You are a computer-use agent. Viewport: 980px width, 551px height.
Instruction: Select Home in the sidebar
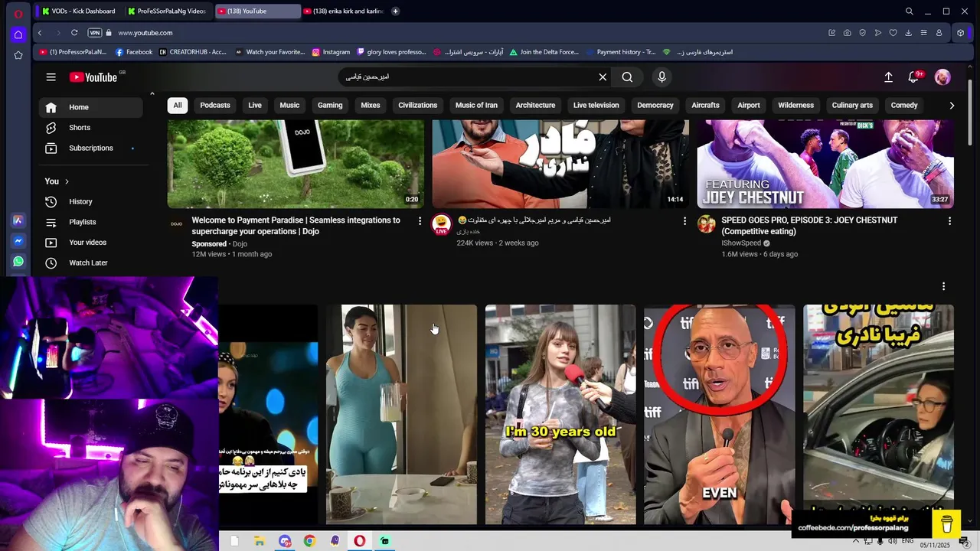(91, 107)
